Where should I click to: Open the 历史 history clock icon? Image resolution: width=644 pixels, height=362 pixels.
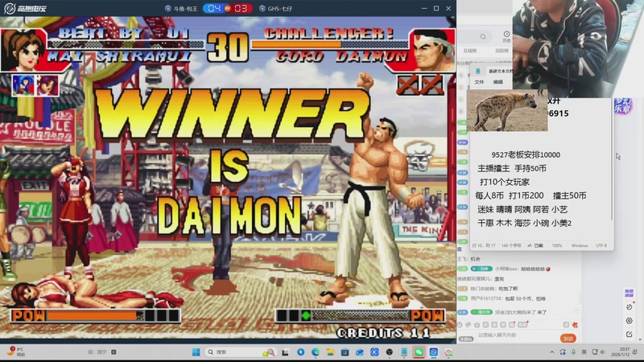[x=506, y=36]
